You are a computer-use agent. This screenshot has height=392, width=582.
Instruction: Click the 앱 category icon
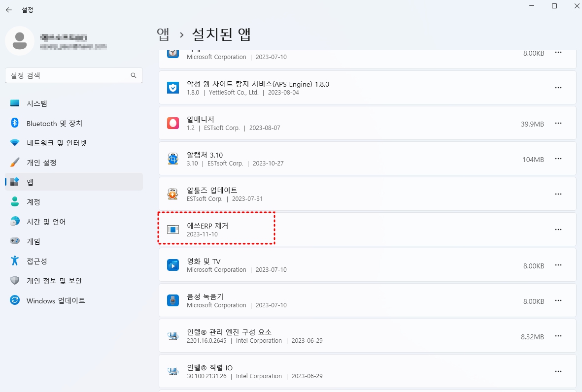pos(15,182)
